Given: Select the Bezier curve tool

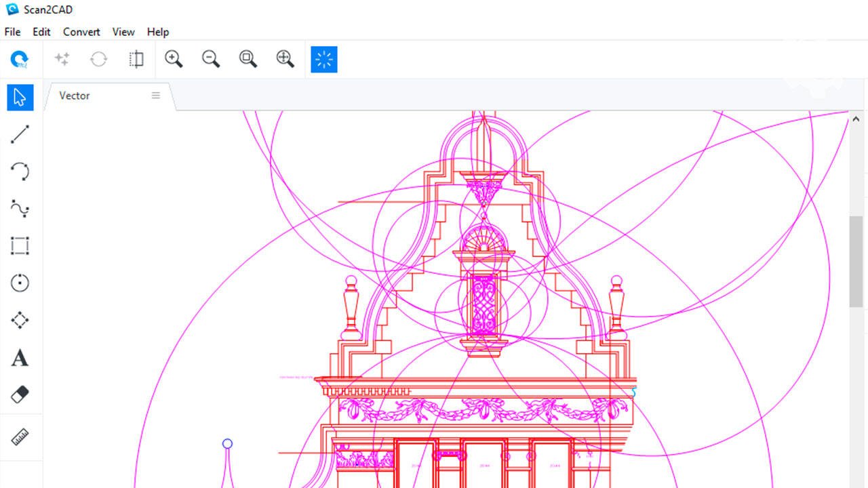Looking at the screenshot, I should click(x=20, y=209).
